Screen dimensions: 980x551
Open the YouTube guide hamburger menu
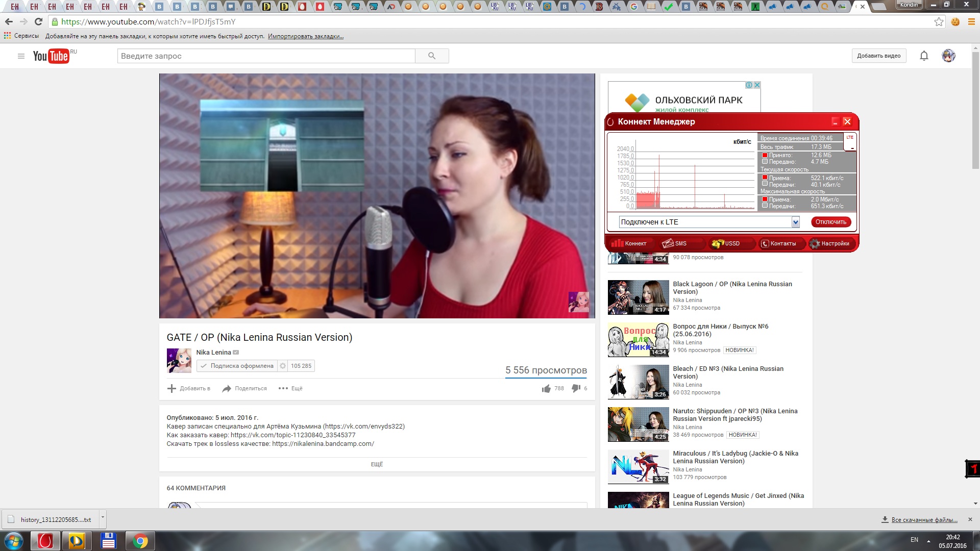tap(21, 56)
